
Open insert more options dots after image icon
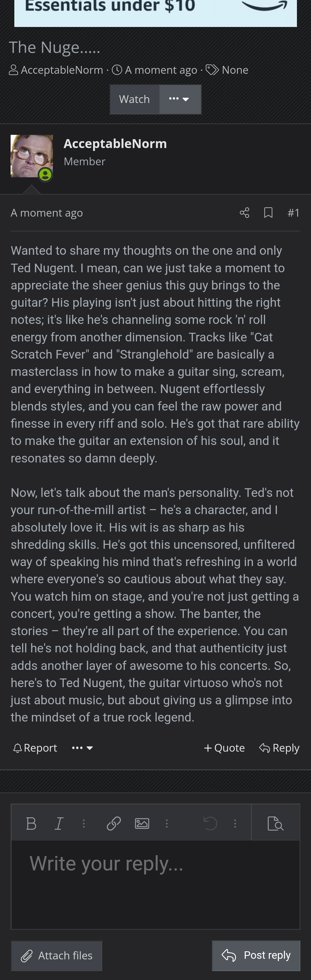167,824
